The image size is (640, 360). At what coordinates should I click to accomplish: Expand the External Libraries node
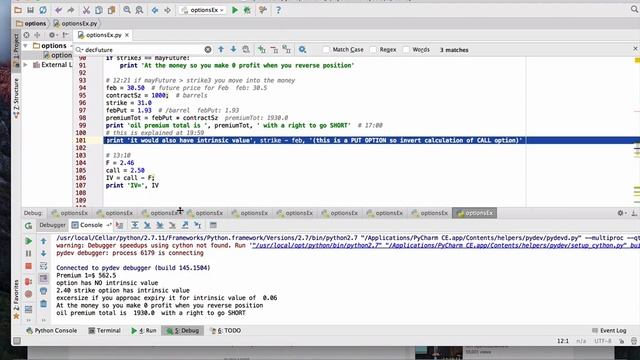tap(26, 64)
